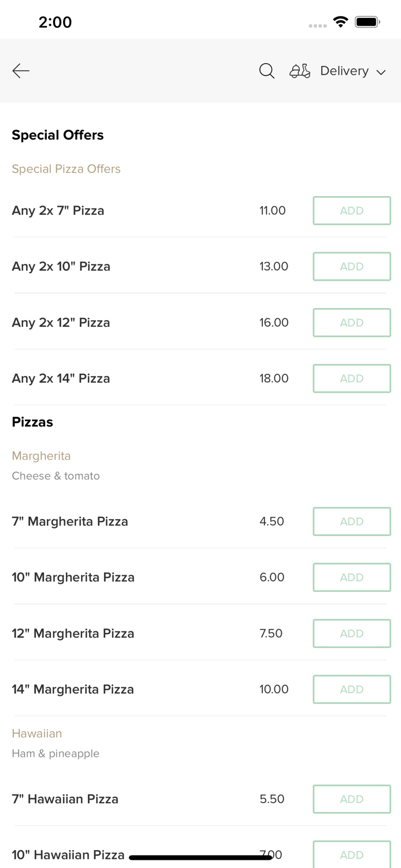
Task: Click the delivery scooter icon
Action: pos(300,71)
